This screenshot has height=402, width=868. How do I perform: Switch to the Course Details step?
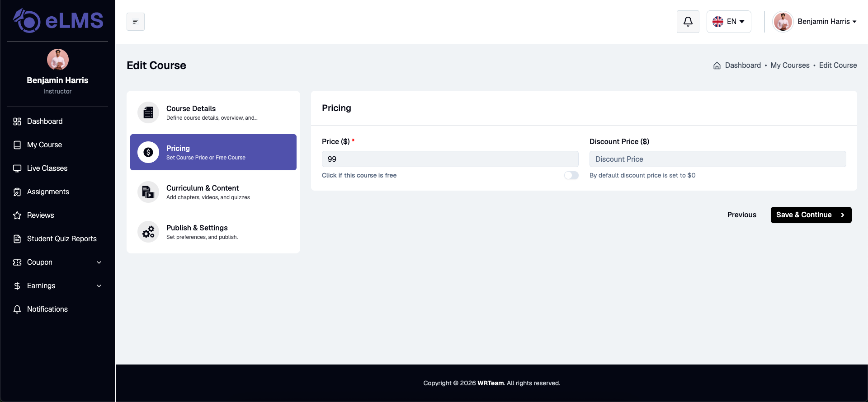coord(213,112)
